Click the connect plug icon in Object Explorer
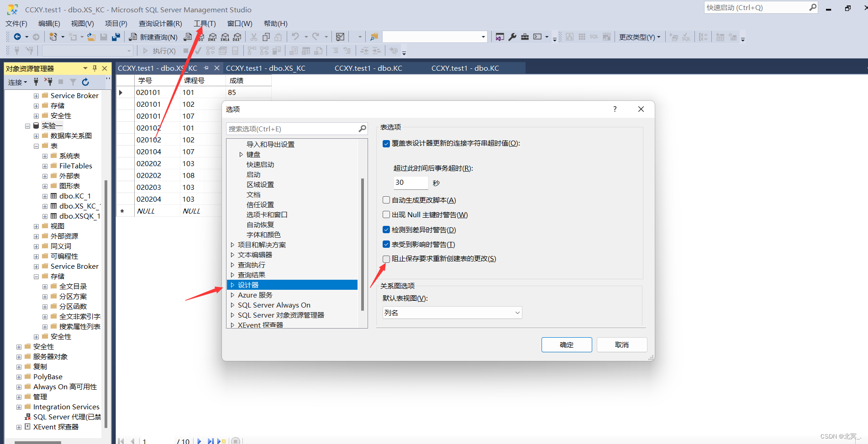 (36, 82)
